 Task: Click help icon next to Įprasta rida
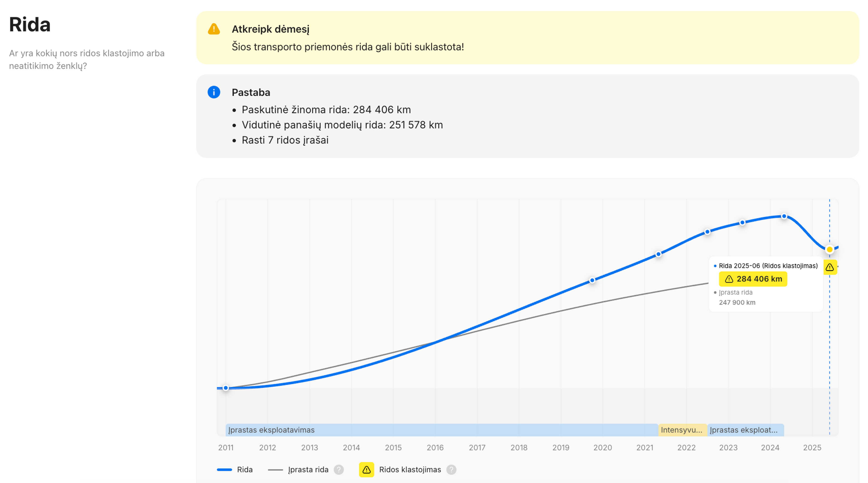pos(339,469)
